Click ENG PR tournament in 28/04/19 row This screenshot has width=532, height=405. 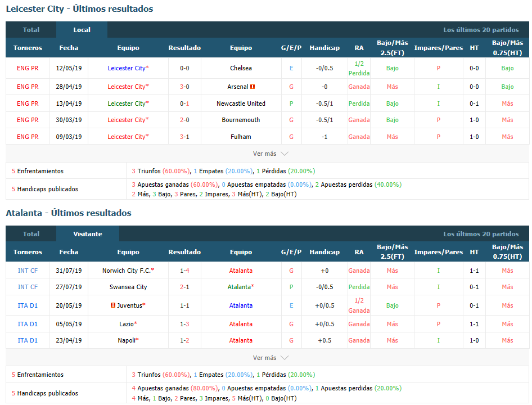pyautogui.click(x=28, y=87)
